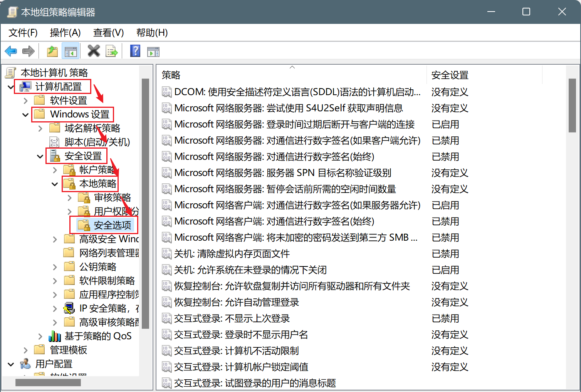This screenshot has height=392, width=581.
Task: Select 高级审核策略配置 tree item
Action: [109, 322]
